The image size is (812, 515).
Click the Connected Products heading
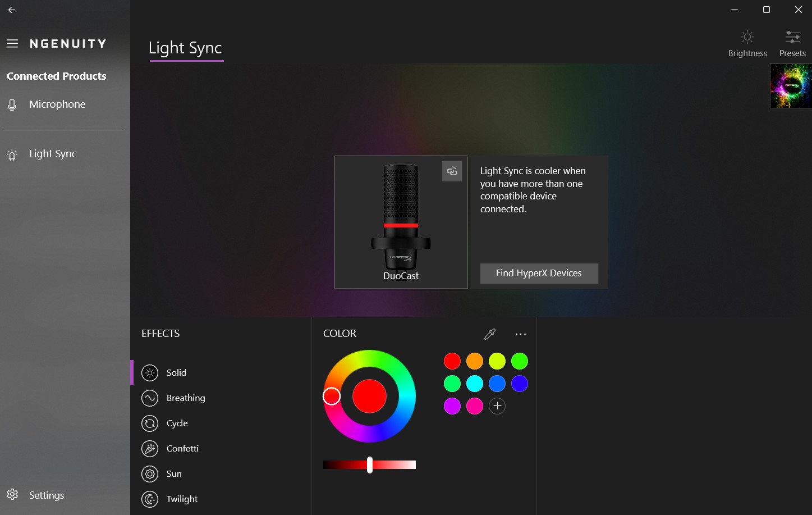[x=56, y=76]
